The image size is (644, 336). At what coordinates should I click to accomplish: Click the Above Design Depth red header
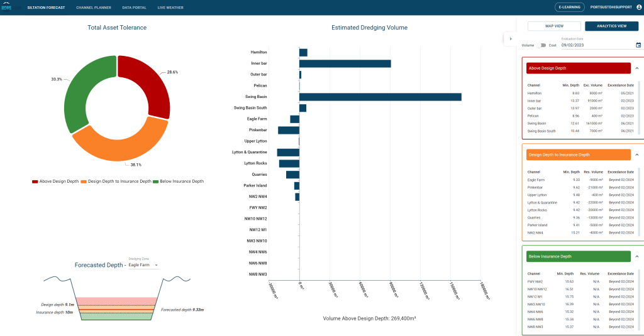coord(579,68)
